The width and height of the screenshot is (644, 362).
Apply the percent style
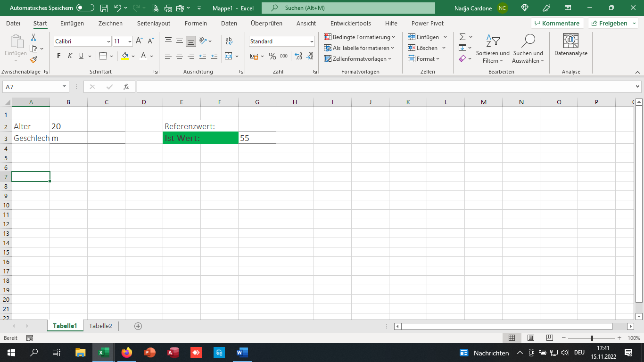272,56
